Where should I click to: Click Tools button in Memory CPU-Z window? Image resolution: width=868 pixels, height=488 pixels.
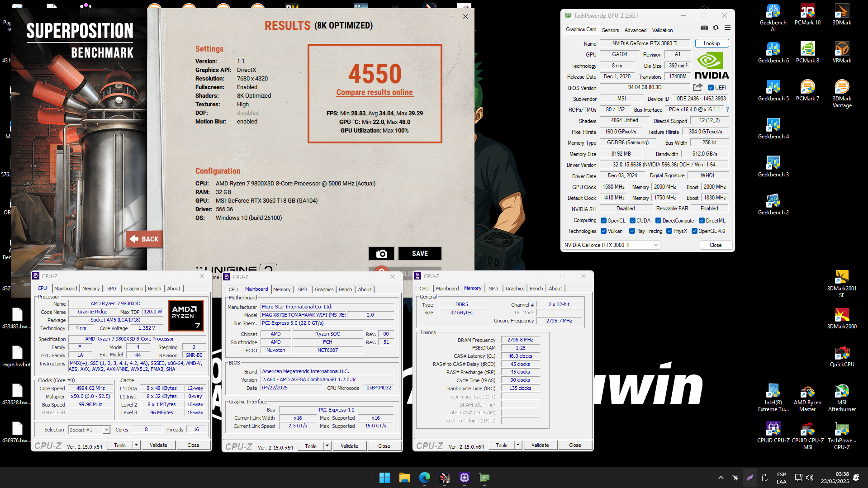point(502,445)
